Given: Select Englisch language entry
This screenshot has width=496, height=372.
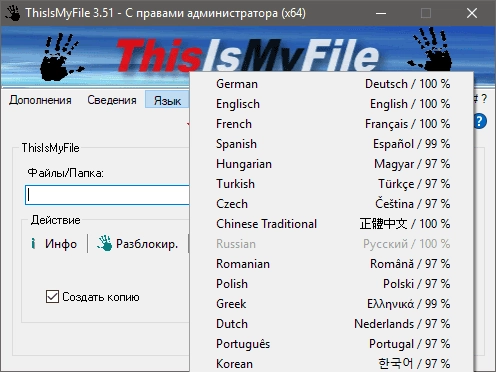Looking at the screenshot, I should (x=332, y=104).
